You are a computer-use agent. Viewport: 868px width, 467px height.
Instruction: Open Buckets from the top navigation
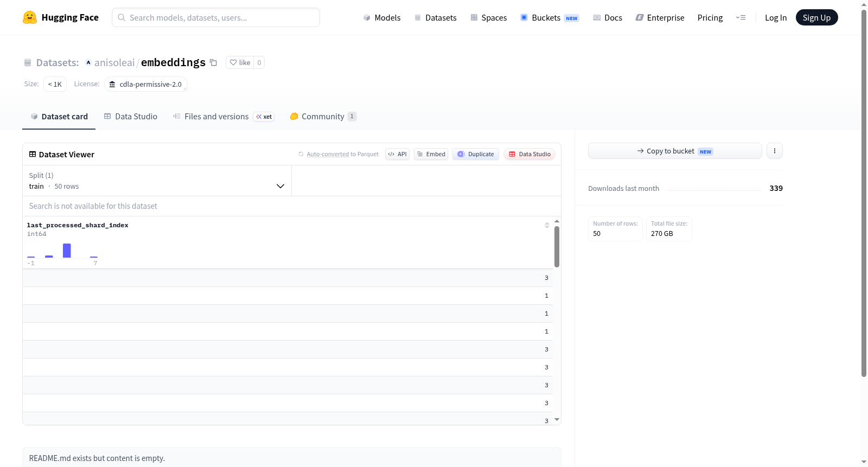550,18
